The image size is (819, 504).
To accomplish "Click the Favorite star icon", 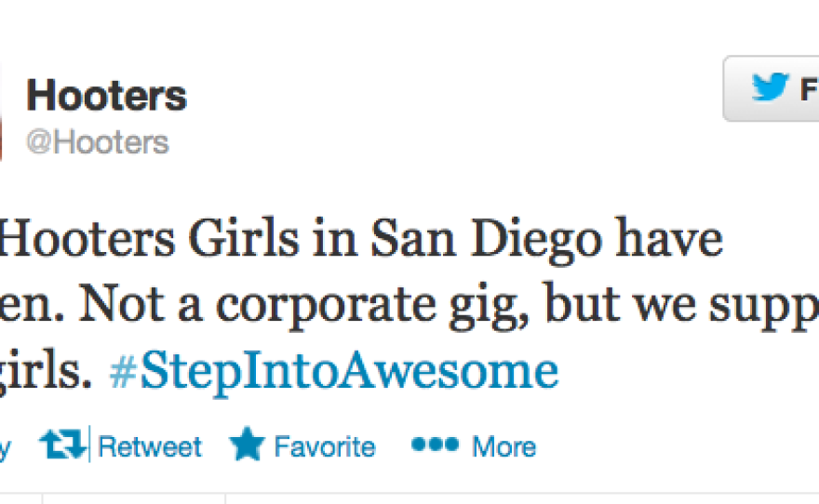I will coord(247,445).
